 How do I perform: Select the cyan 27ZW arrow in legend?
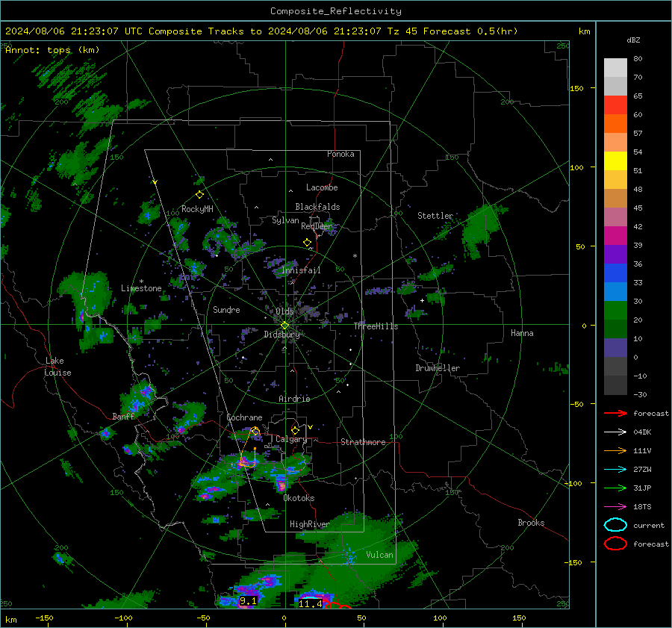[615, 470]
